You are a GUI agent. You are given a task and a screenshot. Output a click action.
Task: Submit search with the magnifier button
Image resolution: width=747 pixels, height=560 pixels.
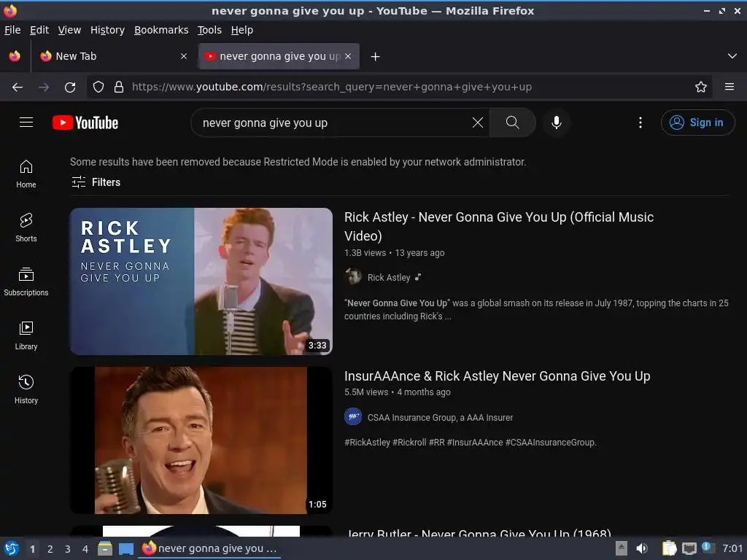pyautogui.click(x=513, y=122)
